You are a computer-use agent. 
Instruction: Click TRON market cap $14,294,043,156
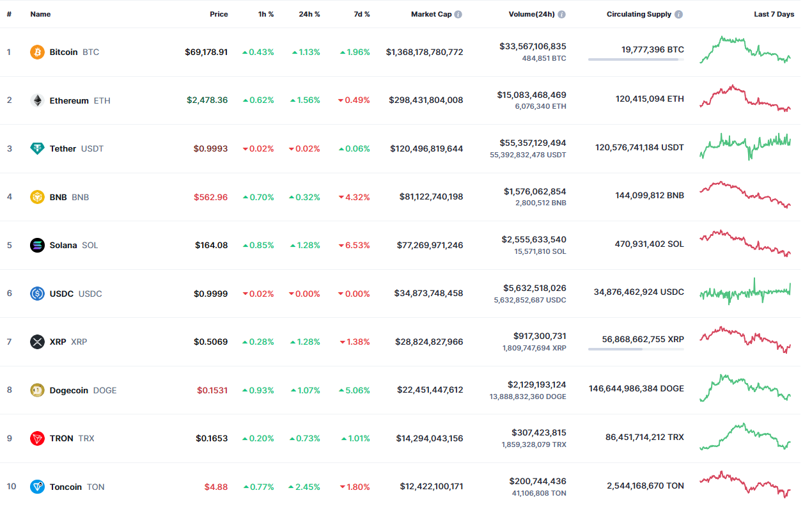coord(428,438)
